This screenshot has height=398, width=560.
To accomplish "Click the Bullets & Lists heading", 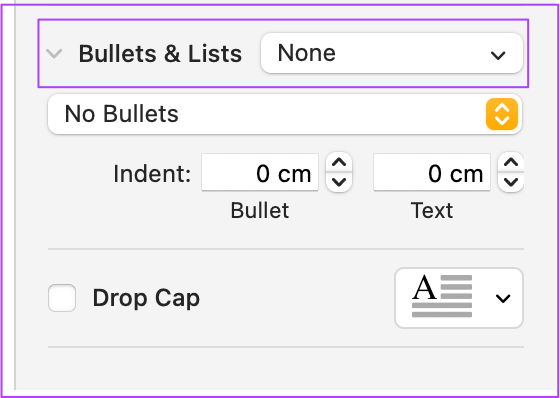I will [160, 54].
